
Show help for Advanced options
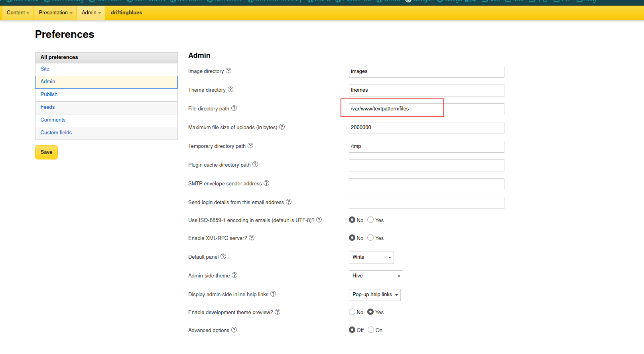coord(234,330)
